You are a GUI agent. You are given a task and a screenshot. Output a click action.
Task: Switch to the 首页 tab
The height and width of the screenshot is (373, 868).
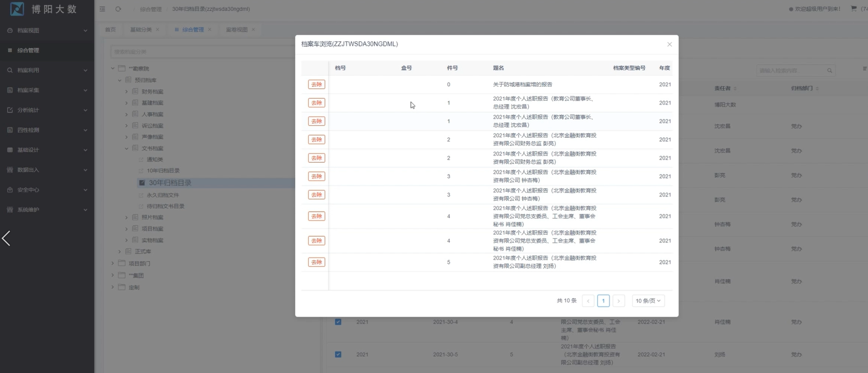pos(110,30)
